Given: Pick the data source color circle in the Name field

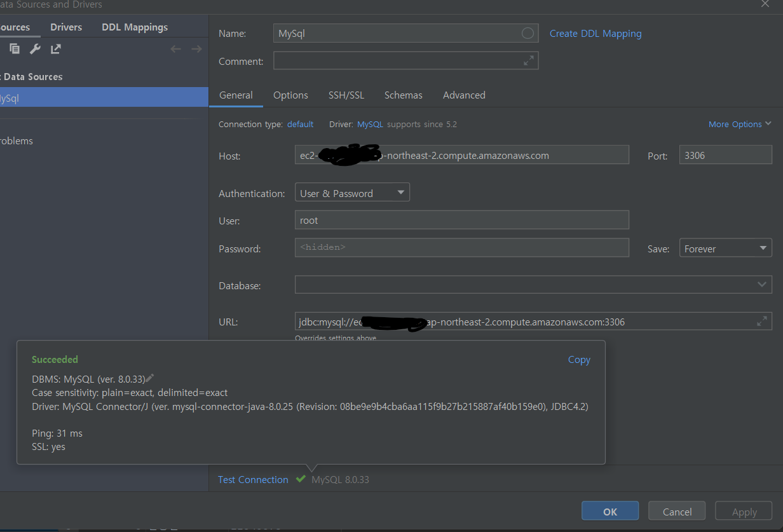Looking at the screenshot, I should tap(528, 33).
